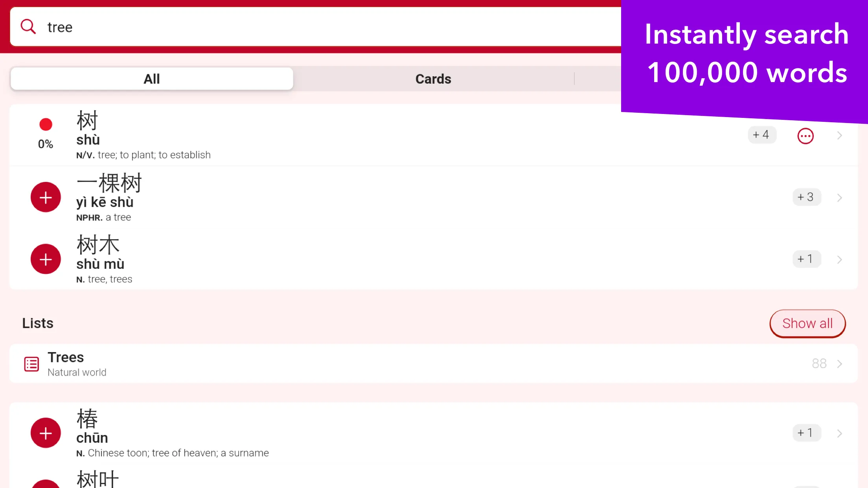The width and height of the screenshot is (868, 488).
Task: Click the Trees Natural world list
Action: tap(434, 363)
